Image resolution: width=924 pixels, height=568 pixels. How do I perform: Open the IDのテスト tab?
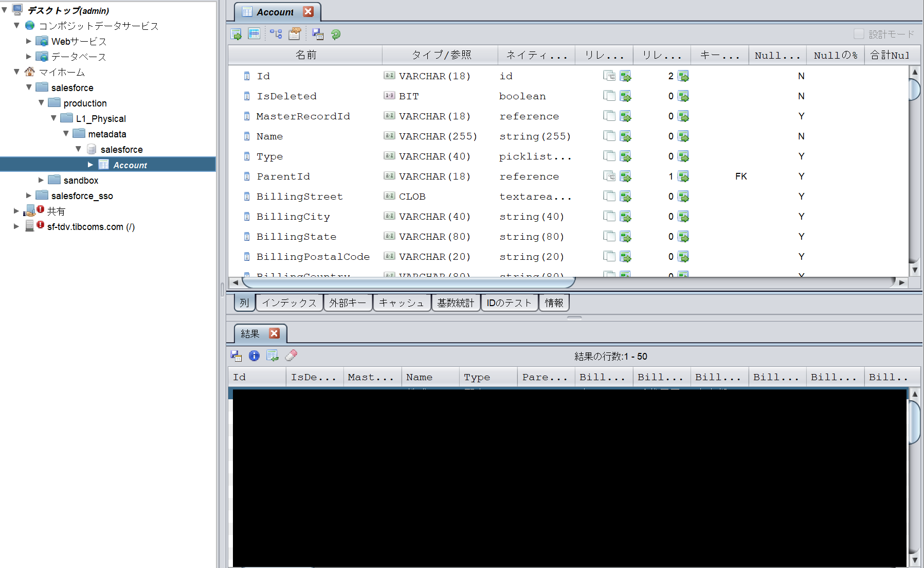509,303
